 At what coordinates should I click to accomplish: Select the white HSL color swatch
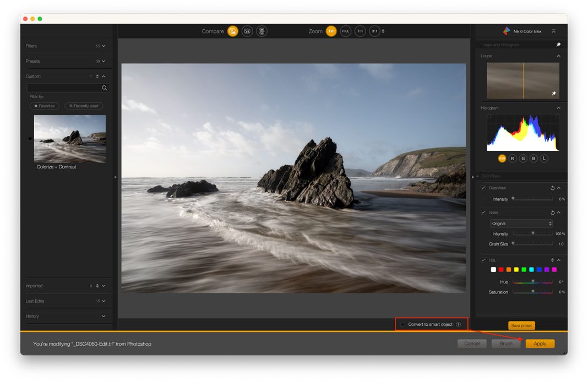[493, 270]
